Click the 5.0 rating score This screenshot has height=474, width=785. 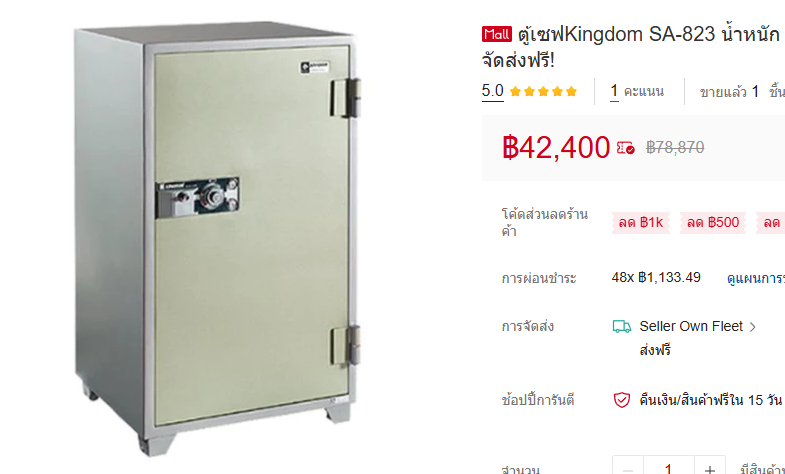[x=493, y=91]
